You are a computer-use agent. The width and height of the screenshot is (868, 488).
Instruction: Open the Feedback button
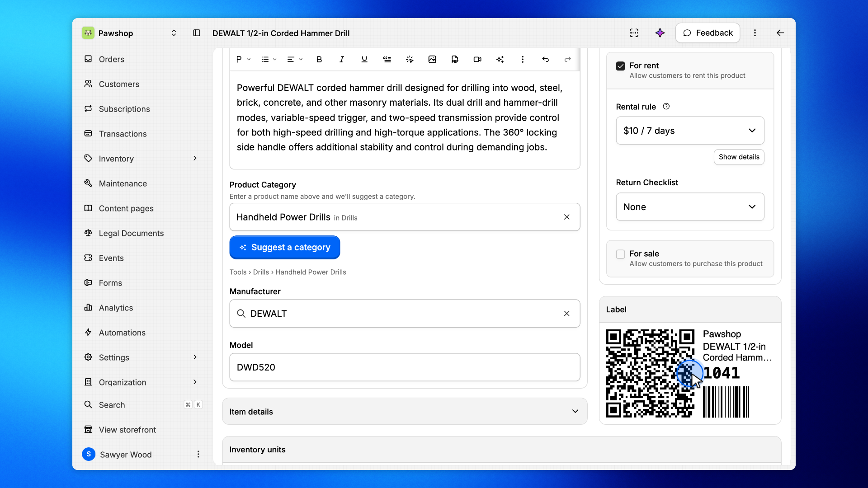(708, 33)
